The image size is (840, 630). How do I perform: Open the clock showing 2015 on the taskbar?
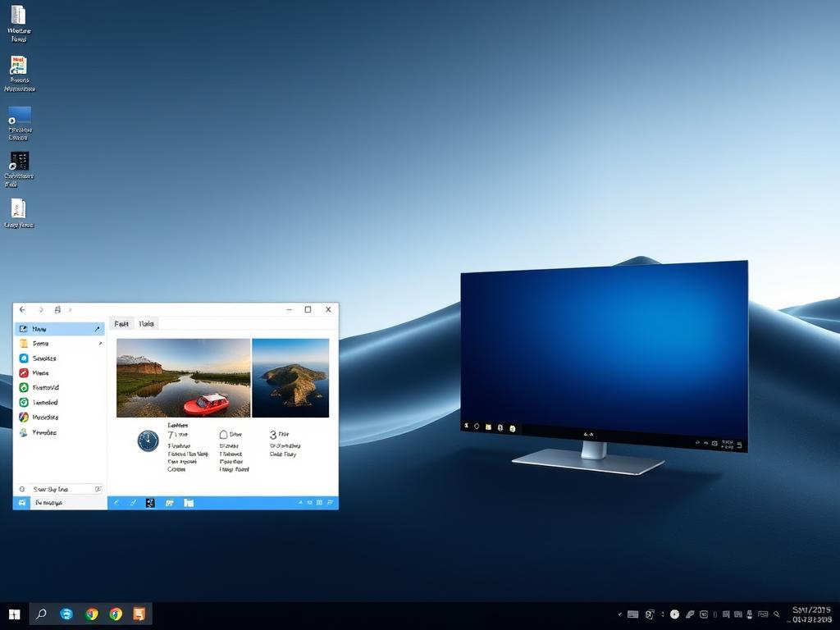point(812,614)
